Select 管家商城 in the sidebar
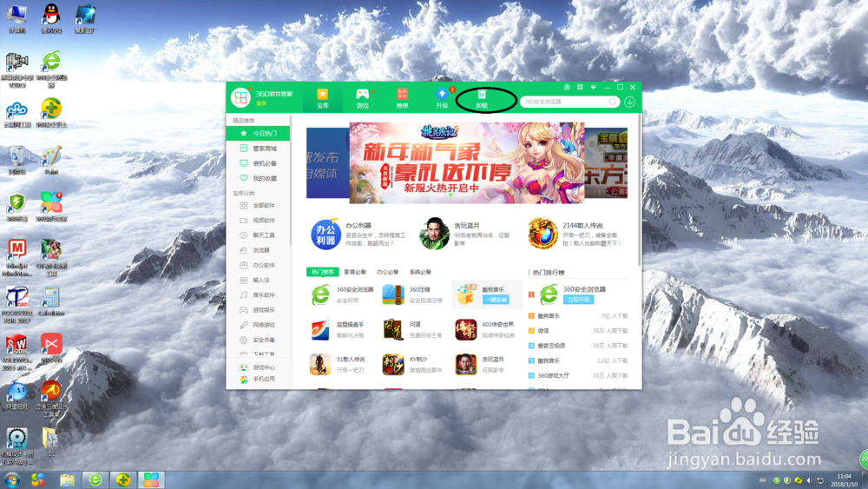This screenshot has width=868, height=489. click(258, 149)
